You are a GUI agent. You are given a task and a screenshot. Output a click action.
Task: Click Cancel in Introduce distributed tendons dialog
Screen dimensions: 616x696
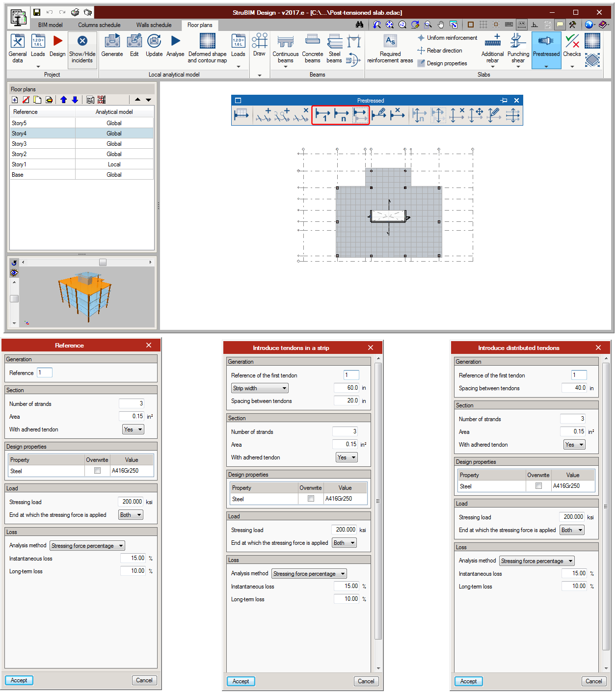point(593,681)
